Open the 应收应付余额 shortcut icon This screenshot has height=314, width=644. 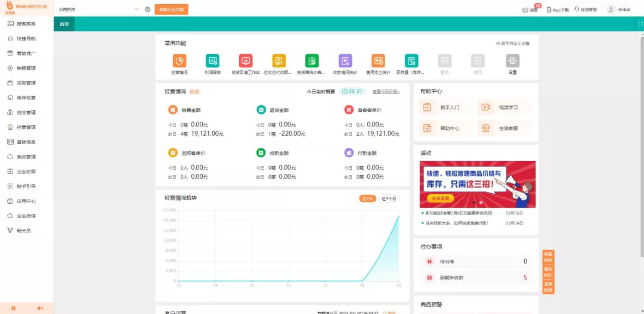pyautogui.click(x=279, y=61)
